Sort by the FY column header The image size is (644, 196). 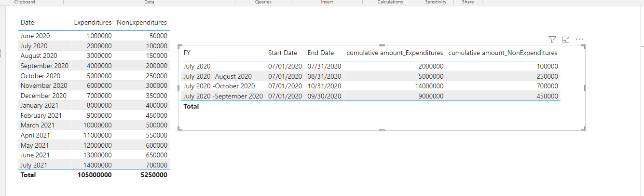coord(187,53)
